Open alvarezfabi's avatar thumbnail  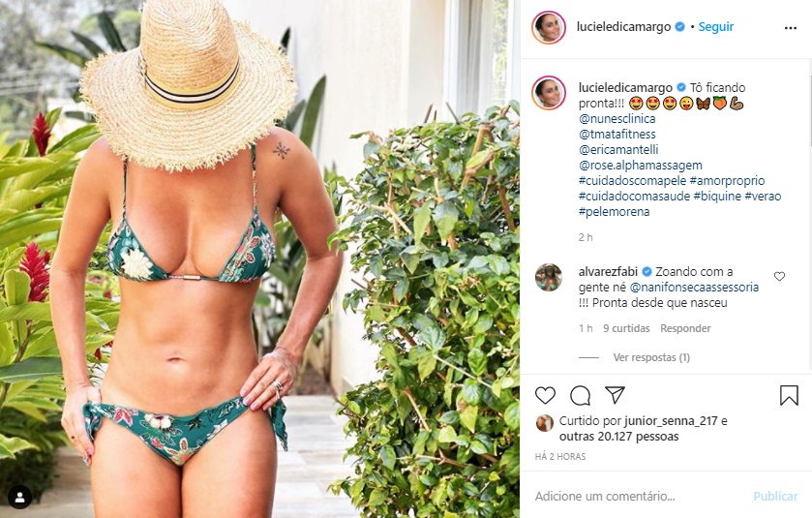[549, 278]
